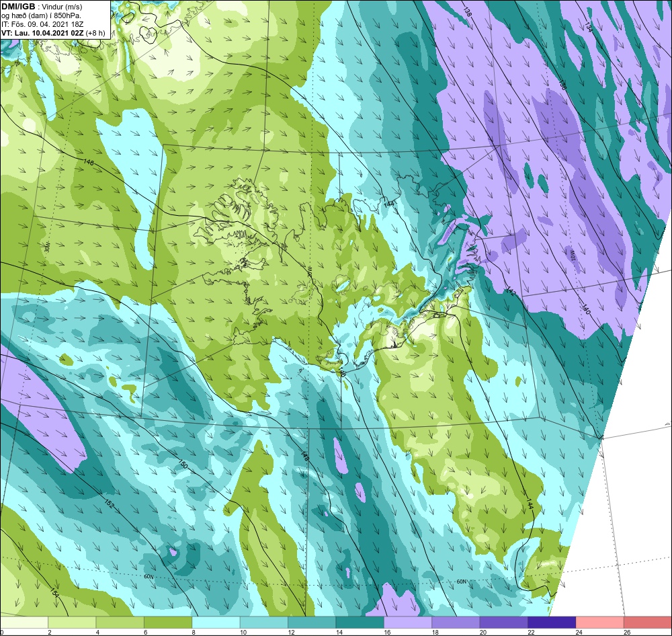This screenshot has width=672, height=636.
Task: Click the '30W' longitude label on the left
Action: pyautogui.click(x=48, y=248)
